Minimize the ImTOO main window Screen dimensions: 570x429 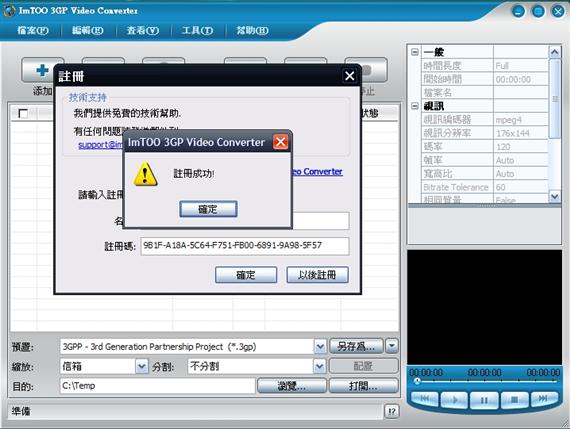[518, 12]
